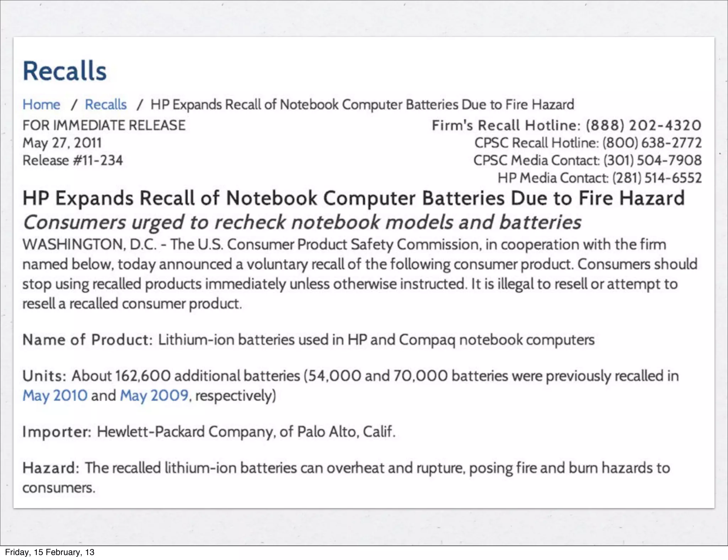The image size is (728, 560).
Task: Click the Release #11-234 text
Action: point(73,160)
